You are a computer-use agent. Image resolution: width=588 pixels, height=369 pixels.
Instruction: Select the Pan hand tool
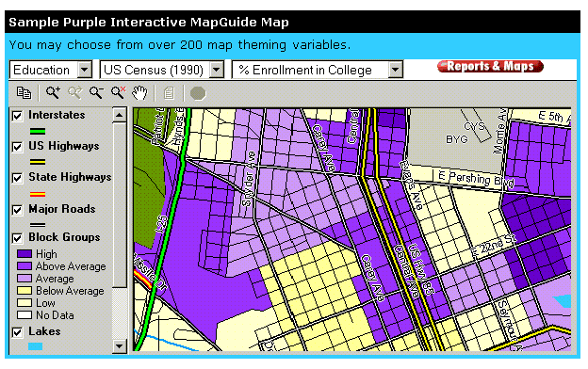139,93
